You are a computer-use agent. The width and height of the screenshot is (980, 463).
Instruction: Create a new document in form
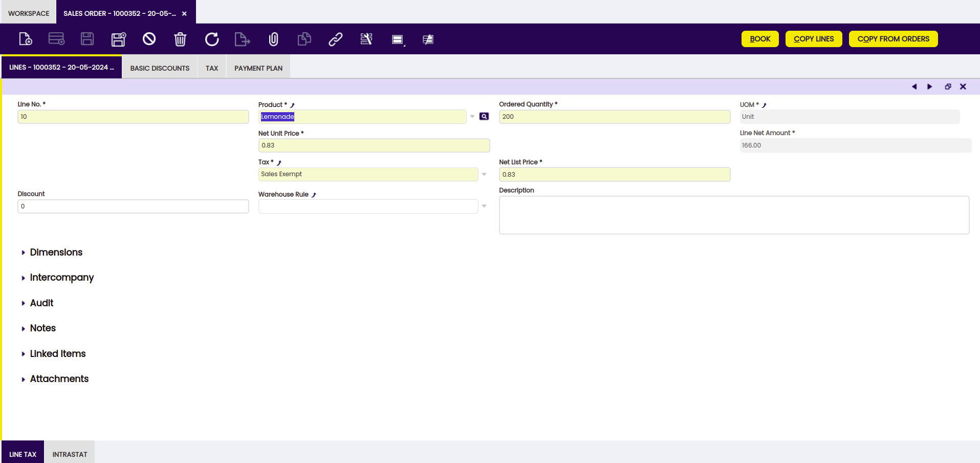(25, 39)
